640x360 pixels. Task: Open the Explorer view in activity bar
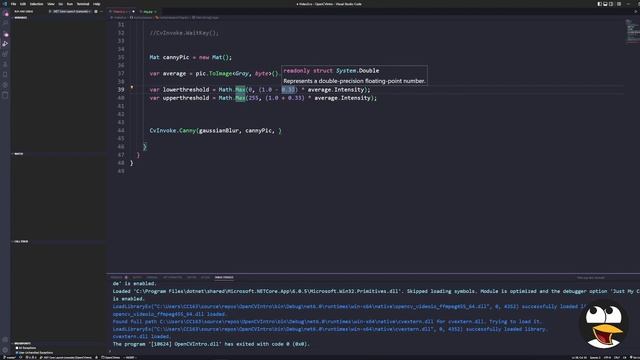coord(5,14)
